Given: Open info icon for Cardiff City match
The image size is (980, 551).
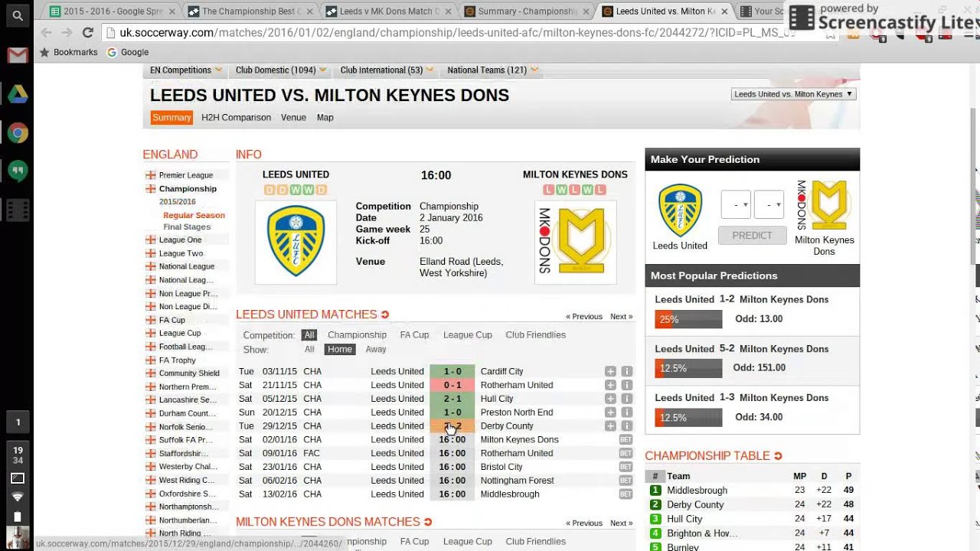Looking at the screenshot, I should click(626, 371).
